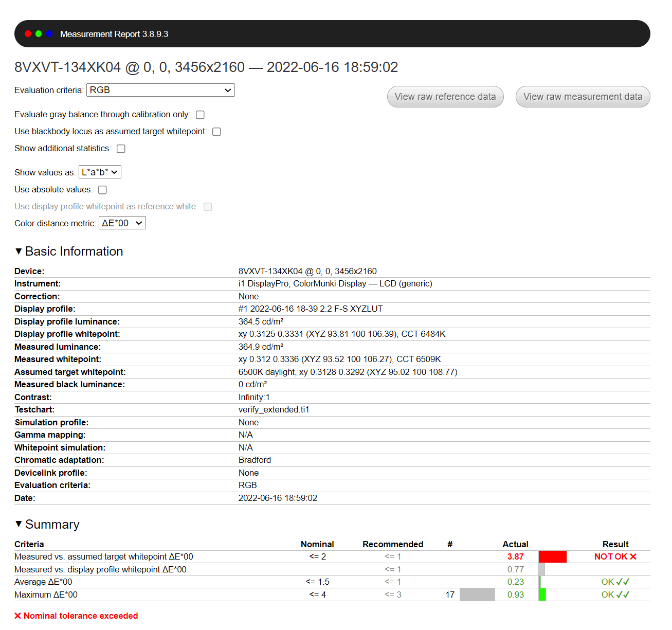Collapse the Basic Information section
The height and width of the screenshot is (630, 672).
pos(19,251)
